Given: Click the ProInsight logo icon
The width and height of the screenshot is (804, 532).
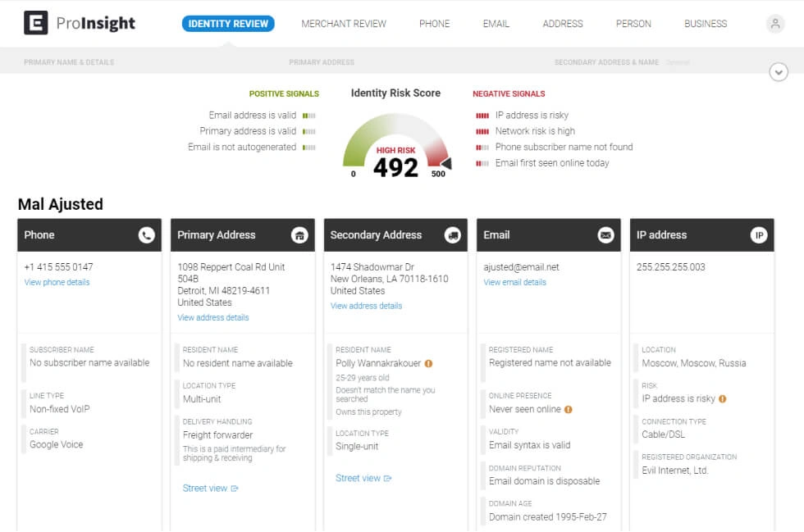Looking at the screenshot, I should point(36,23).
